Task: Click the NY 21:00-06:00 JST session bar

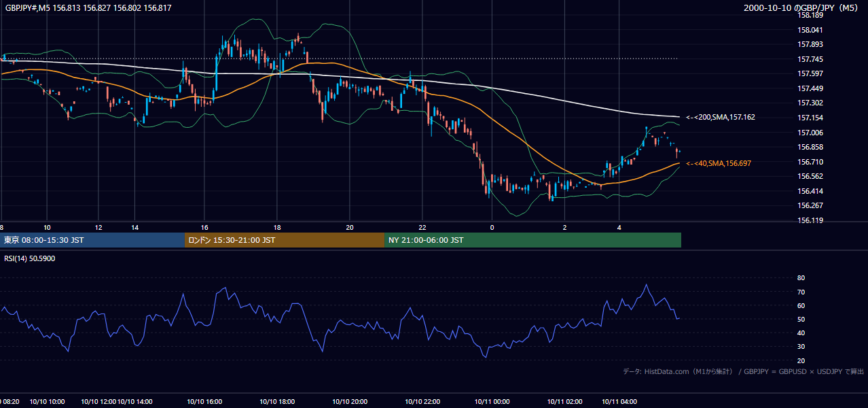Action: click(532, 240)
